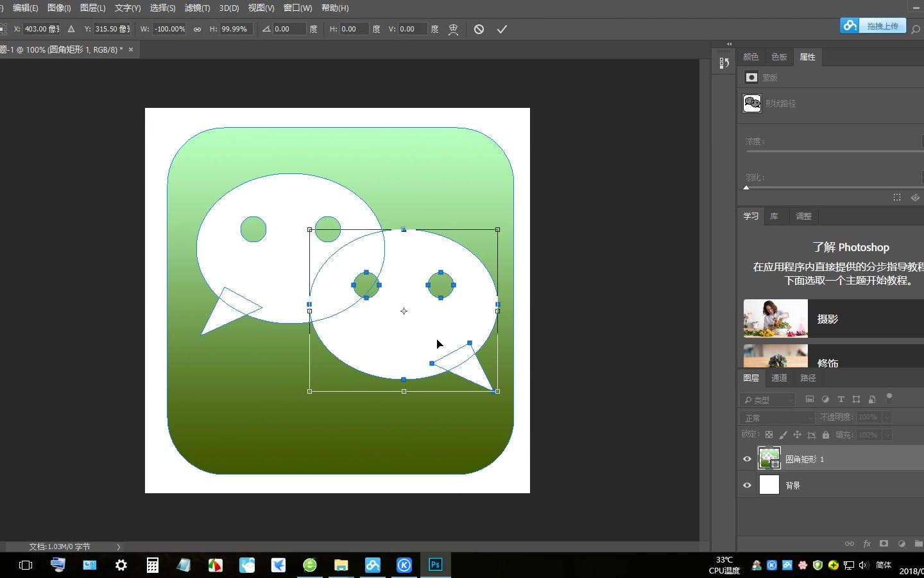924x578 pixels.
Task: Open the 滤镜 menu
Action: (x=197, y=8)
